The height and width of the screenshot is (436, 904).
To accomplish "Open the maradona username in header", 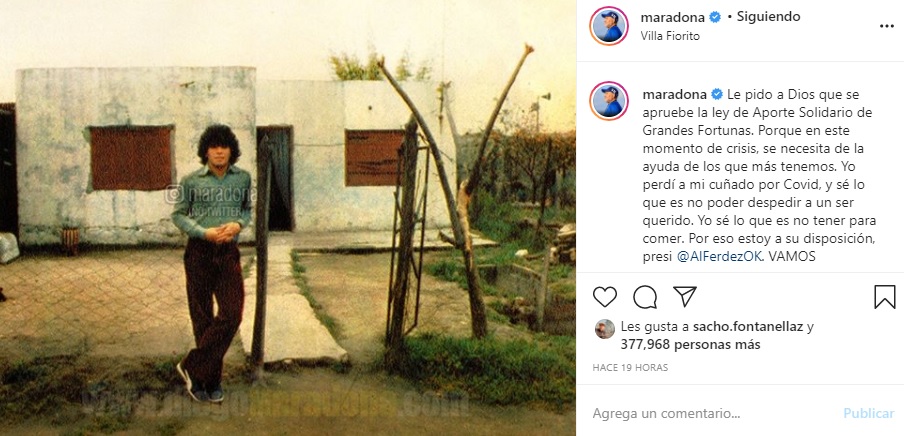I will pyautogui.click(x=673, y=17).
